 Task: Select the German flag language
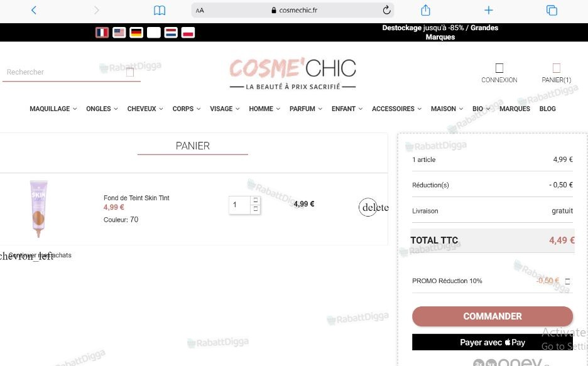tap(136, 33)
